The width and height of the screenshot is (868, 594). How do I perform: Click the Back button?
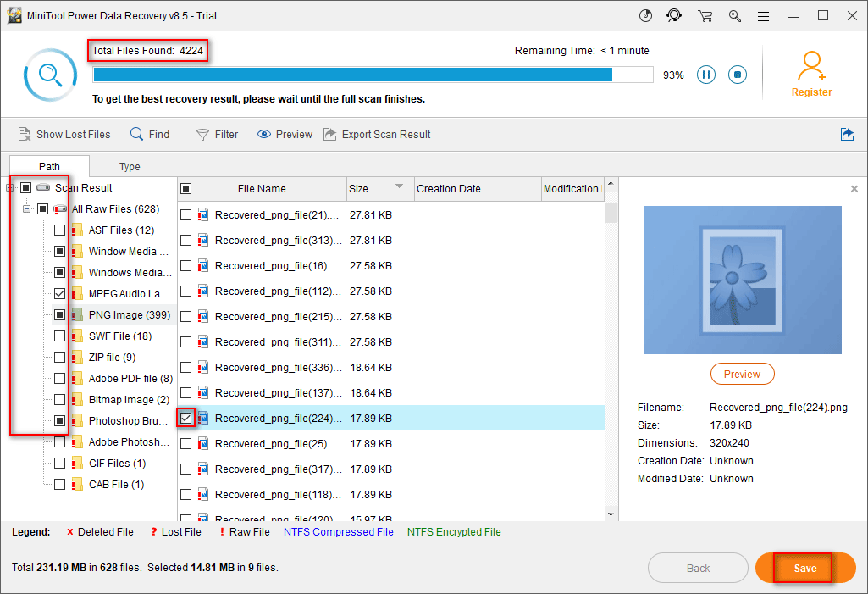coord(698,568)
